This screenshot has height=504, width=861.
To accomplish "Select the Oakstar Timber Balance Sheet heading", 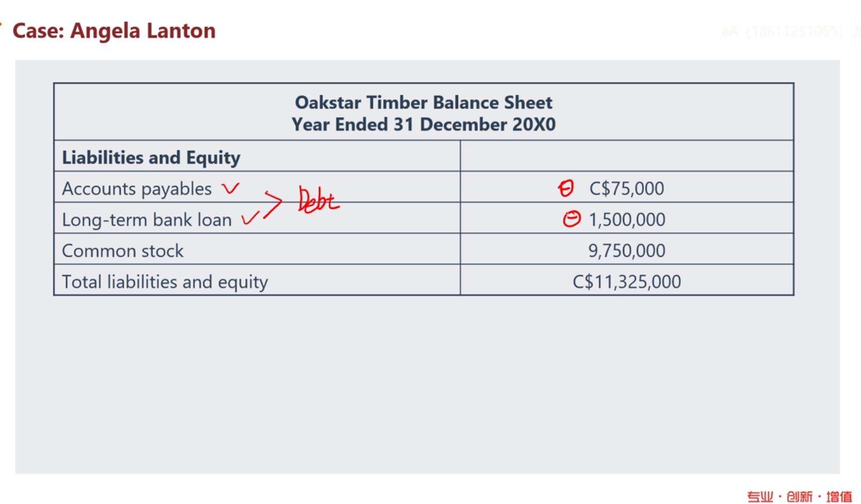I will [x=423, y=102].
